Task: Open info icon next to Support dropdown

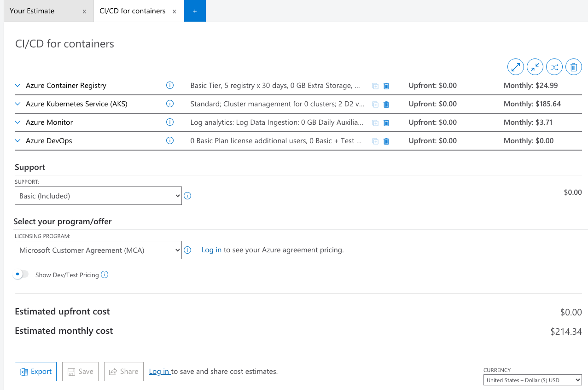Action: pos(187,196)
